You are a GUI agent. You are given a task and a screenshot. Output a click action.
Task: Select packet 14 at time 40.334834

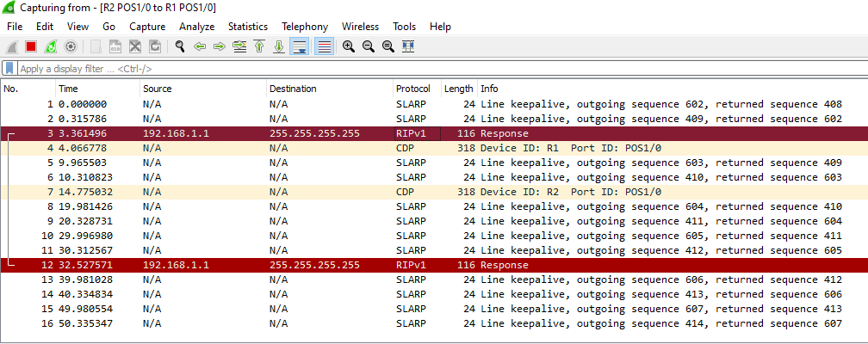tap(434, 295)
